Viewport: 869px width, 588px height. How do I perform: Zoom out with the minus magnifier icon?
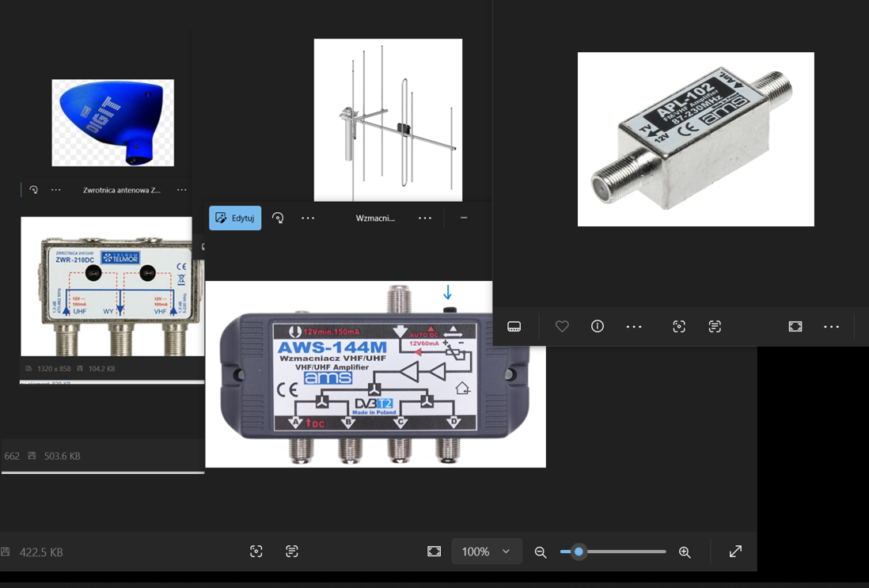pyautogui.click(x=541, y=552)
